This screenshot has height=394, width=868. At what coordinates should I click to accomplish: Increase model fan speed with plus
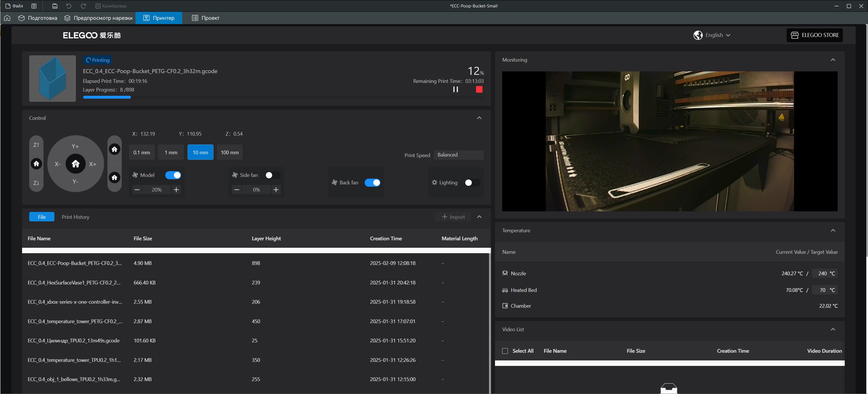point(176,190)
